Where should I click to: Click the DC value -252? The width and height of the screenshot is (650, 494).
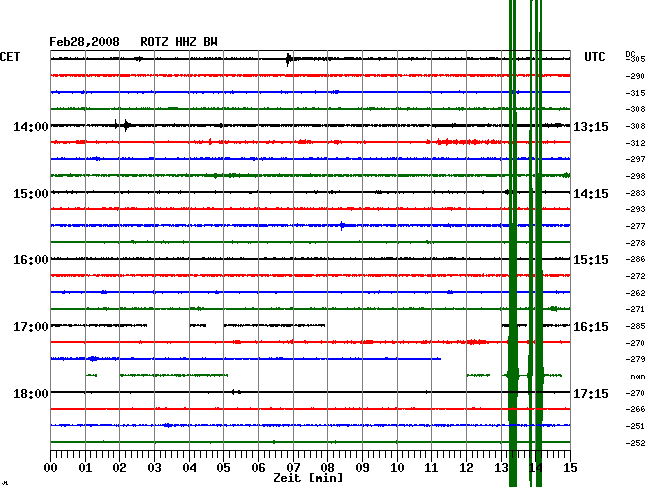(635, 443)
